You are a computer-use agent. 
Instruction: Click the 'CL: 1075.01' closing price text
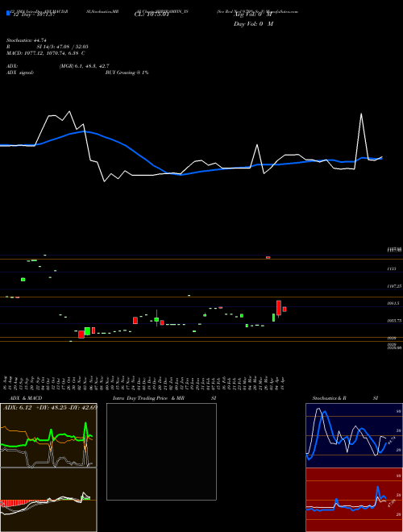152,15
